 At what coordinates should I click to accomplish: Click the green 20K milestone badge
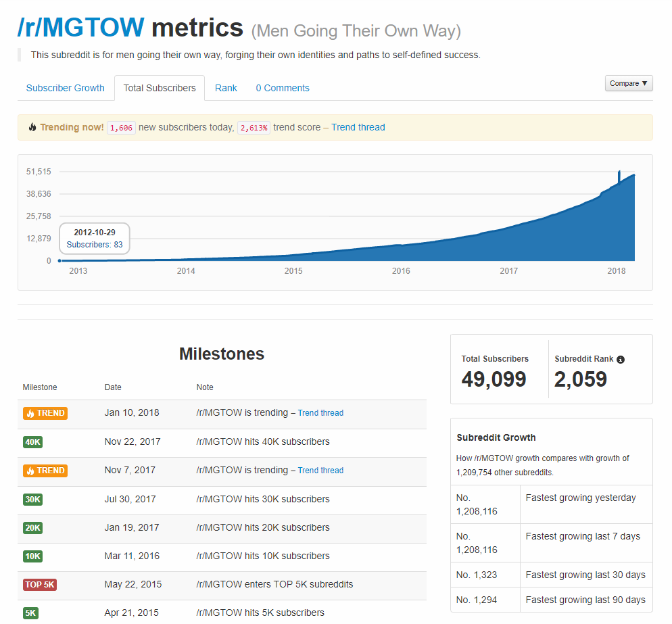point(33,527)
